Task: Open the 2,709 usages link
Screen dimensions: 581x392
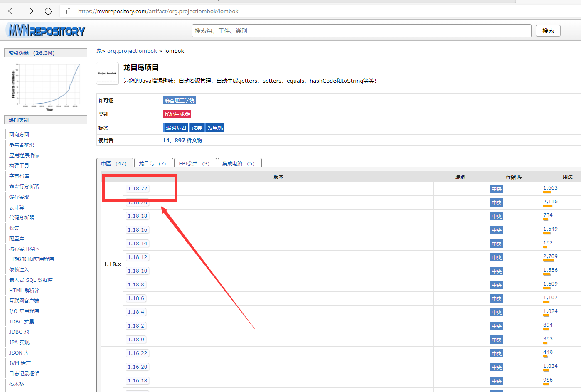Action: (x=550, y=256)
